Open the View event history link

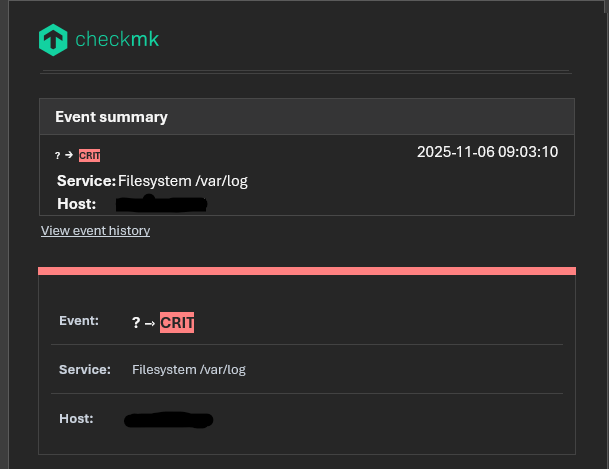tap(95, 231)
